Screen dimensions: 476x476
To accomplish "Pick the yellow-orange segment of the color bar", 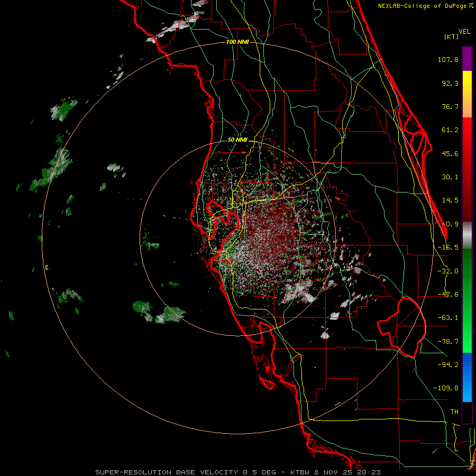I will [467, 94].
